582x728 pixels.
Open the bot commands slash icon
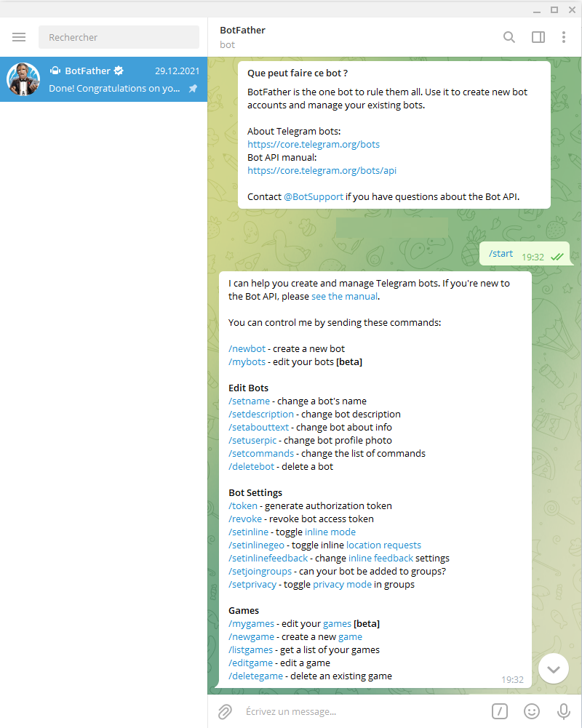click(x=499, y=711)
